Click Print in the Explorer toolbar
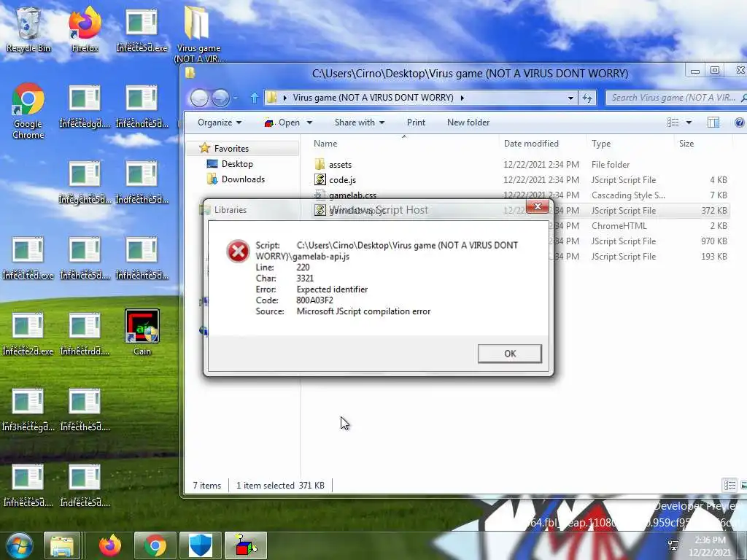Screen dimensions: 747x560 point(416,122)
